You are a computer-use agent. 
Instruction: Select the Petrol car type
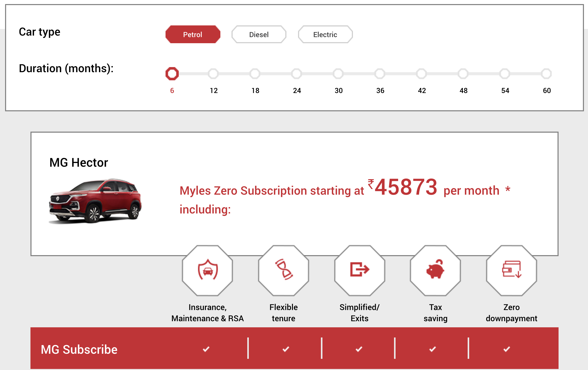point(193,34)
